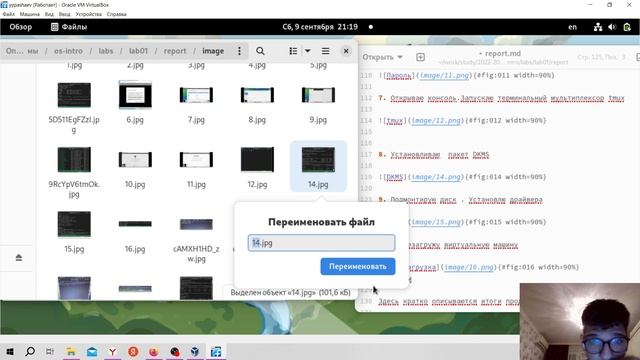Select the 6.jpg thumbnail
This screenshot has width=640, height=360.
tap(135, 95)
